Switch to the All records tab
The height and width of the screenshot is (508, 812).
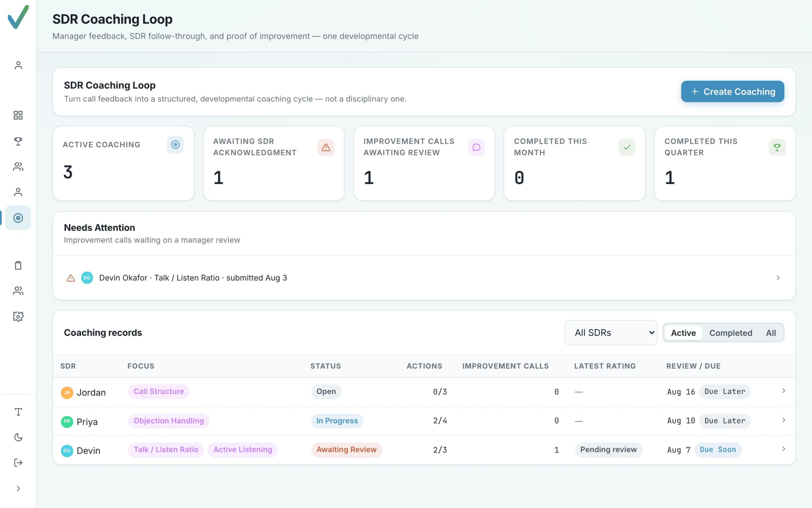771,333
